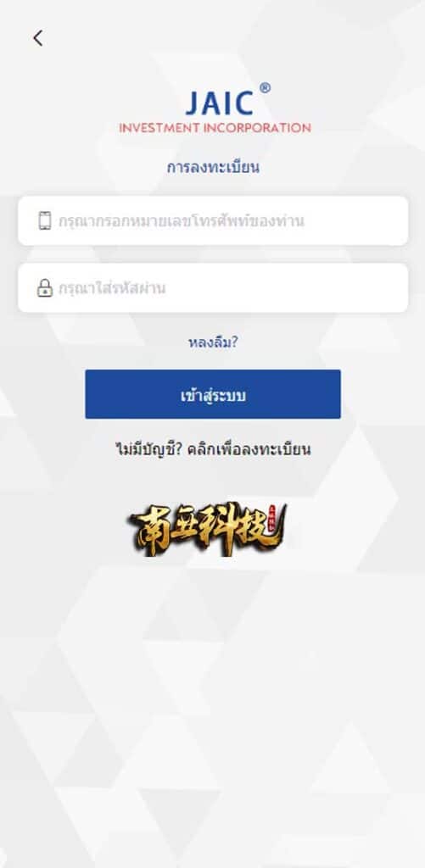
Task: Click the การลงทะเบียน heading
Action: point(213,167)
